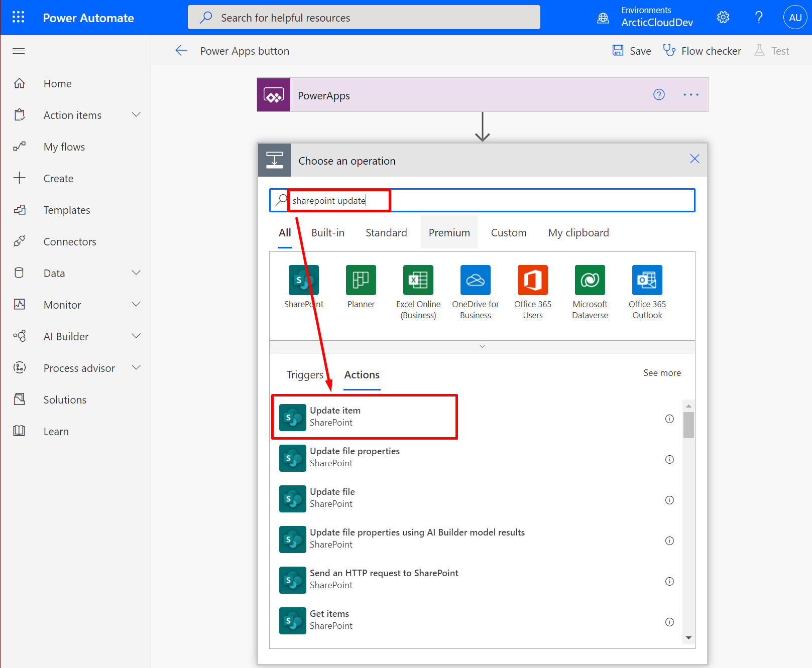Open the Settings gear icon

pos(723,18)
